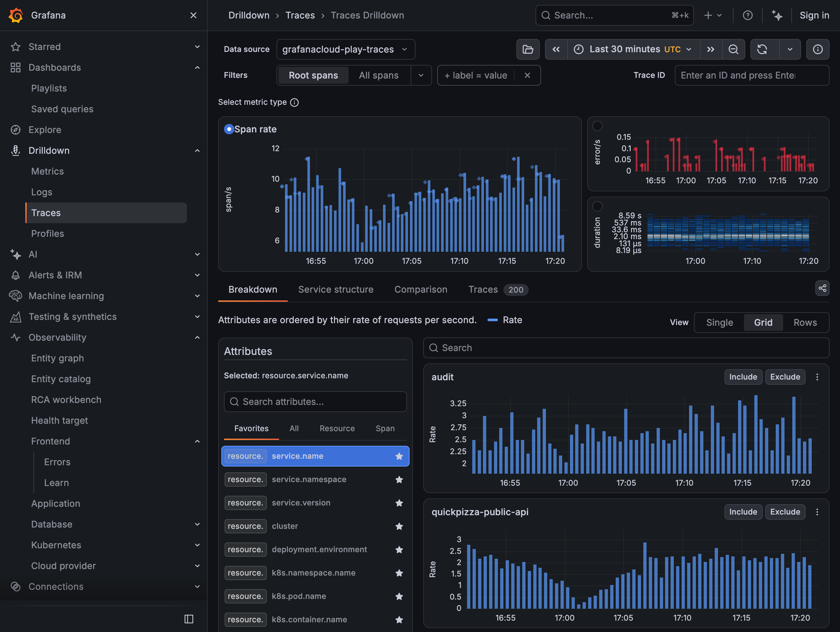This screenshot has width=840, height=632.
Task: Shift time range forward with double-right arrows
Action: (x=710, y=49)
